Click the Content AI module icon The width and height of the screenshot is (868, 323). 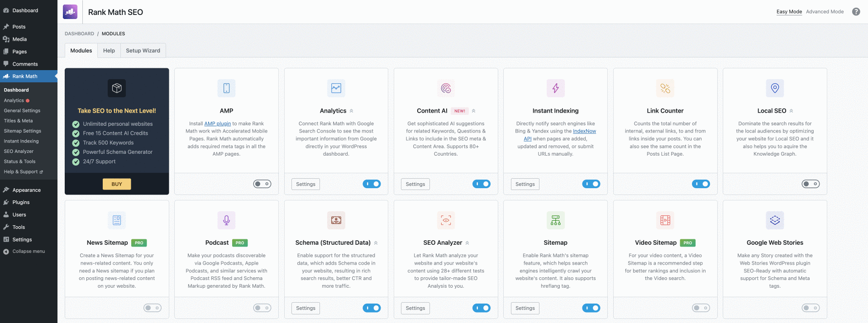[x=446, y=88]
